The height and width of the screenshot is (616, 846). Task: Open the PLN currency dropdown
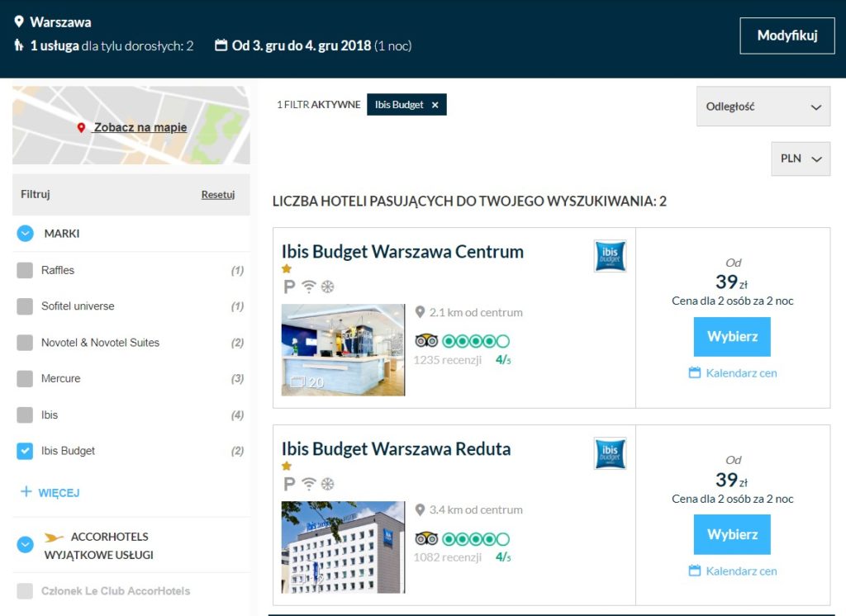click(x=801, y=159)
